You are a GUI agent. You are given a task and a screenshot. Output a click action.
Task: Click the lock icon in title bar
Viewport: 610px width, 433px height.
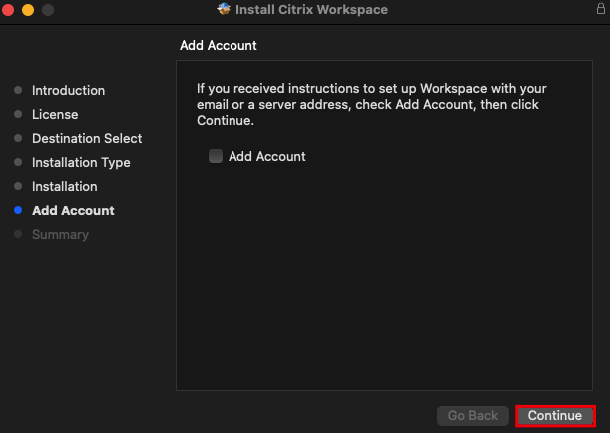[601, 9]
